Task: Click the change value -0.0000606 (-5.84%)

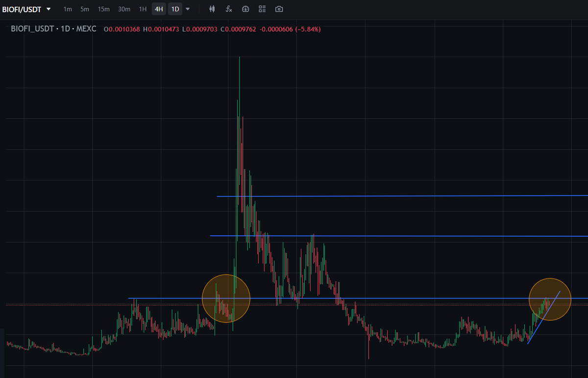Action: point(290,29)
